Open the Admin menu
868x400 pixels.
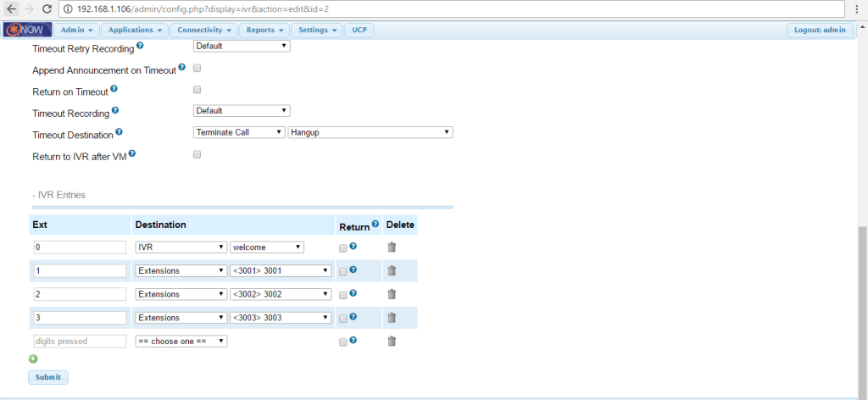[x=77, y=30]
